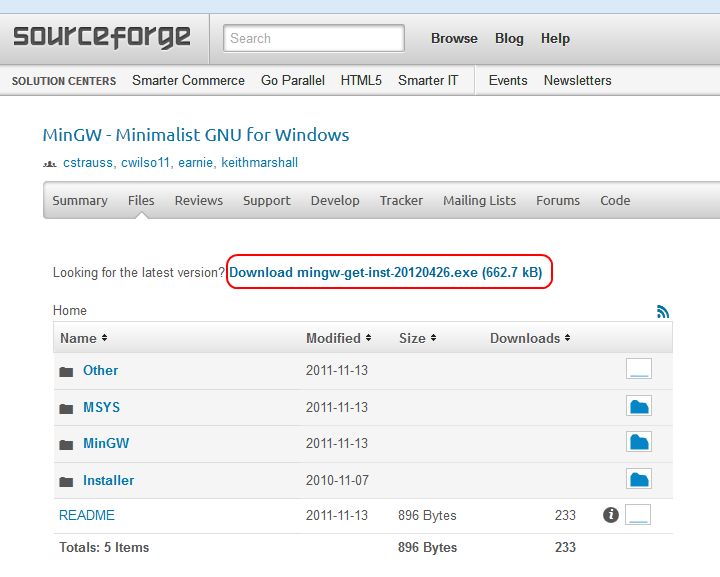Screen dimensions: 720x577
Task: Open the Files tab
Action: [x=141, y=201]
